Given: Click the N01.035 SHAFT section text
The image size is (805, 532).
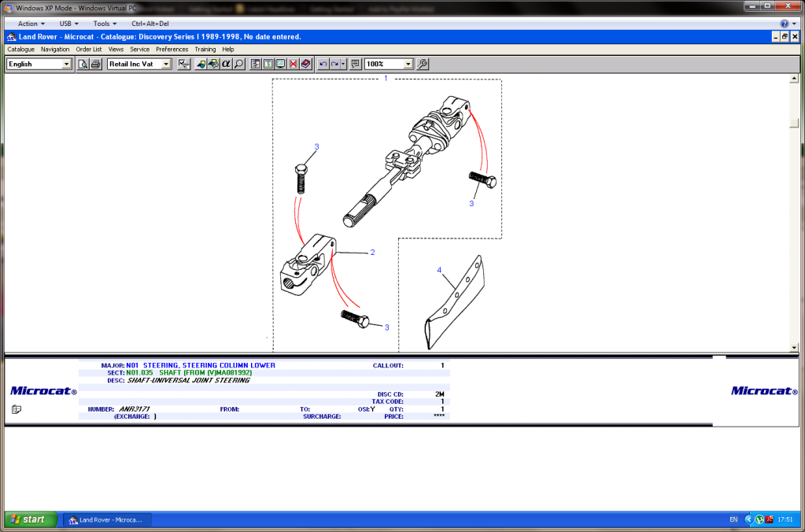Looking at the screenshot, I should pyautogui.click(x=189, y=373).
